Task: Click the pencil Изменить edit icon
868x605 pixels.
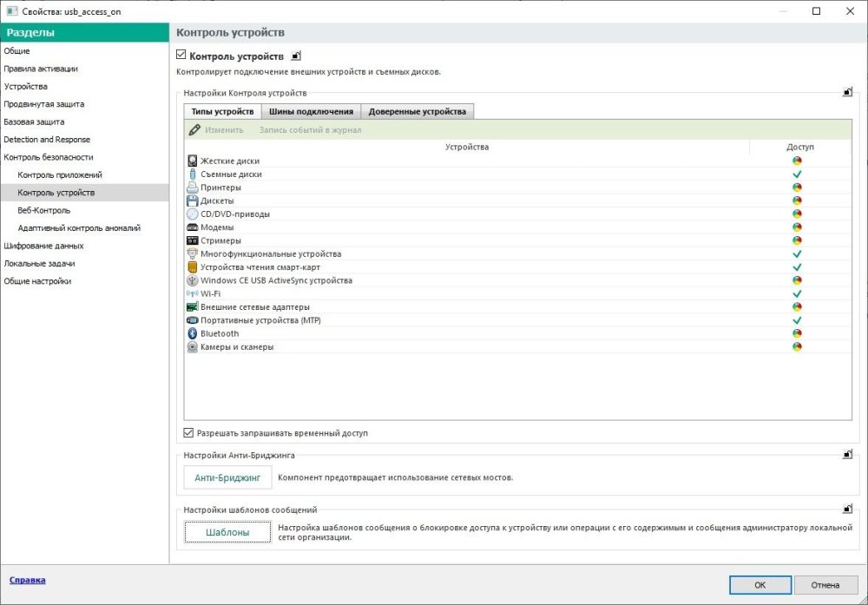Action: click(x=194, y=129)
